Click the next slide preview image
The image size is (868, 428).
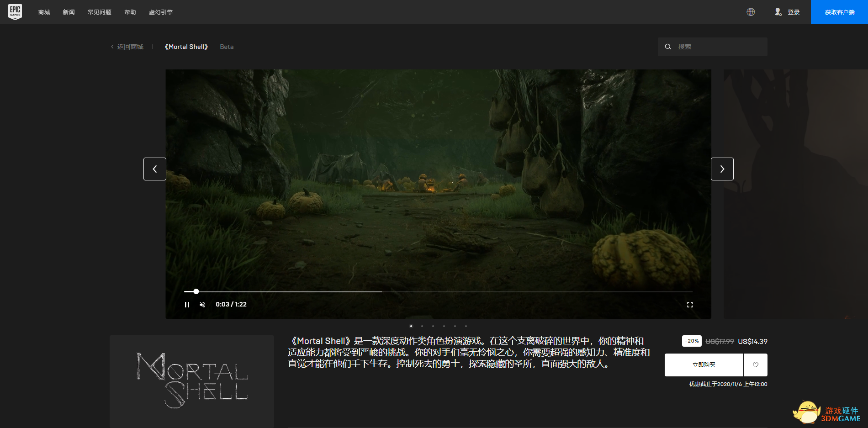(x=795, y=194)
